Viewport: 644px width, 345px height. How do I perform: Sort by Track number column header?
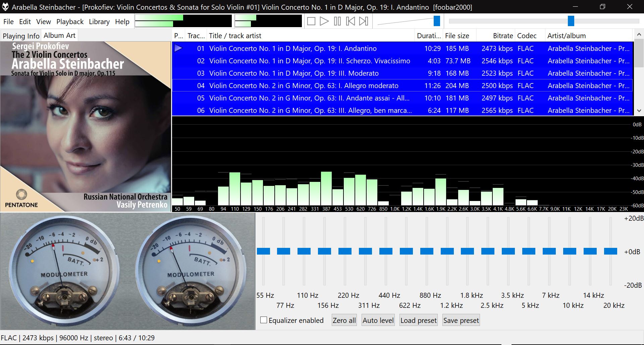pos(196,36)
